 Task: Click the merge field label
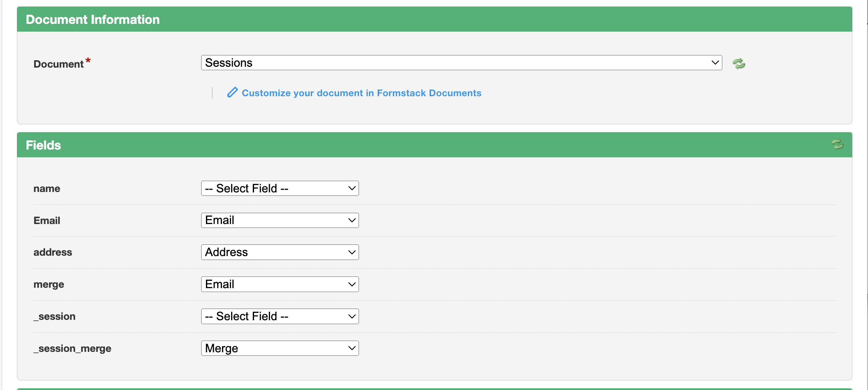[49, 284]
